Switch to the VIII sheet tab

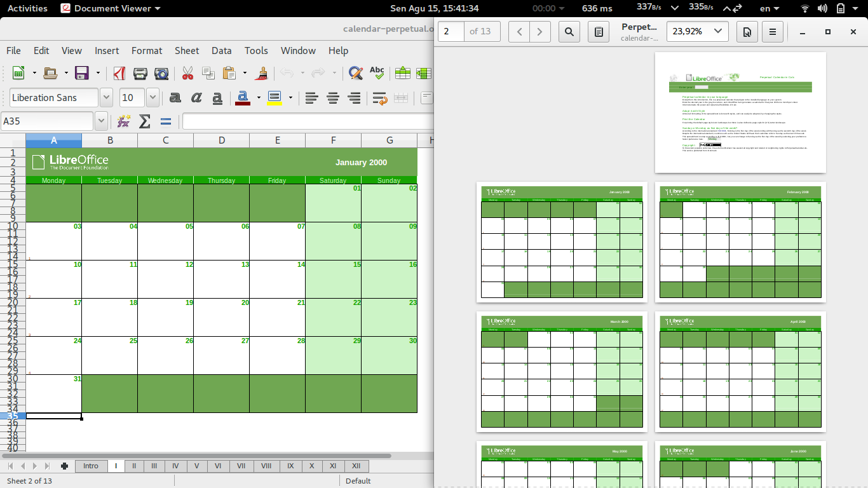pos(266,466)
